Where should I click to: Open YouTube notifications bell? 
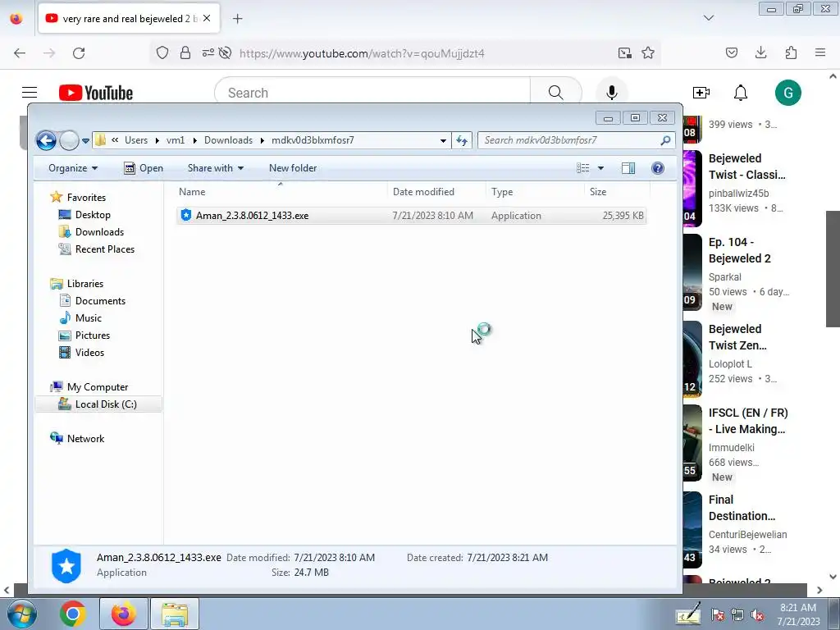pos(741,93)
